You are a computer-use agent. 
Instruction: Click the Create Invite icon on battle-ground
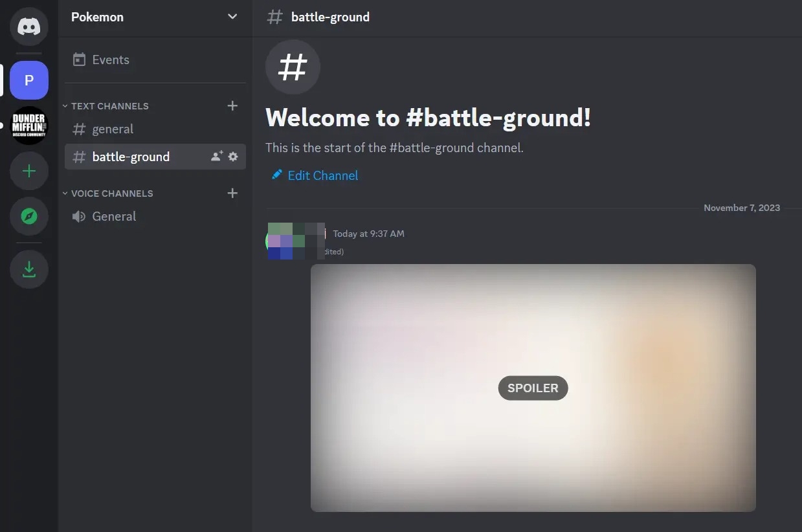(216, 156)
